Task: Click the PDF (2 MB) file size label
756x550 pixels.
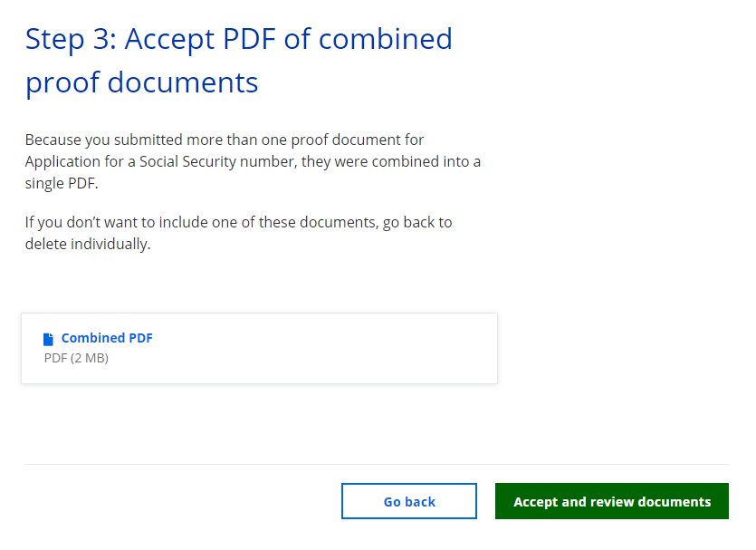Action: [x=76, y=358]
